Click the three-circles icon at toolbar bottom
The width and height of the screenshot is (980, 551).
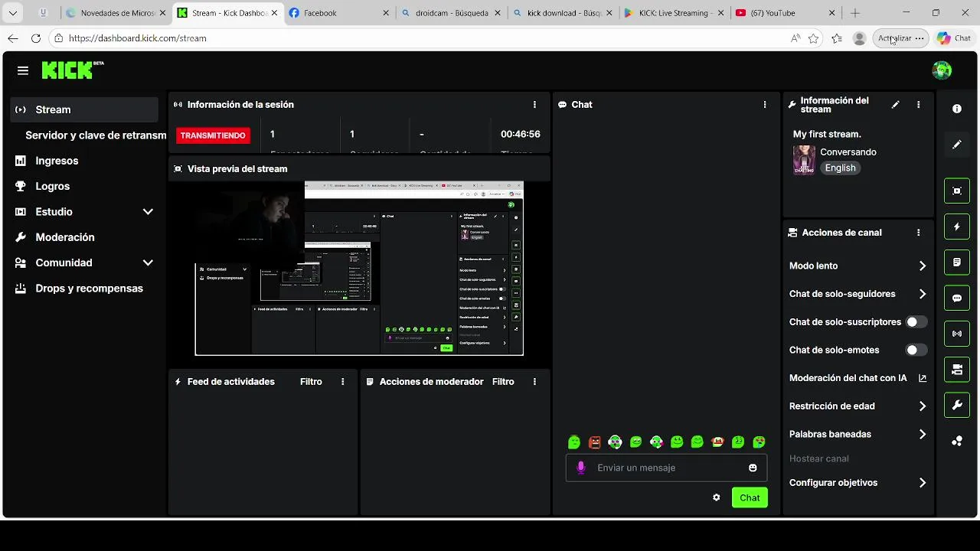[x=957, y=441]
